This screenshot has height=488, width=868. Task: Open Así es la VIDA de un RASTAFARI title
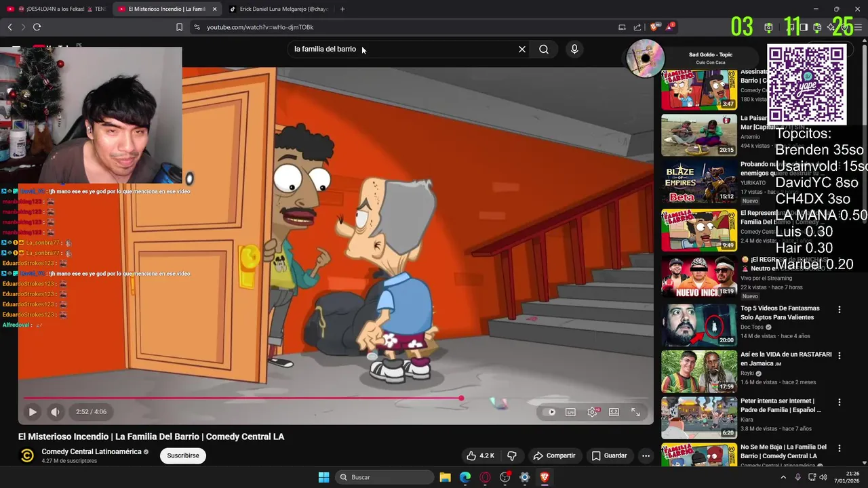pos(786,359)
